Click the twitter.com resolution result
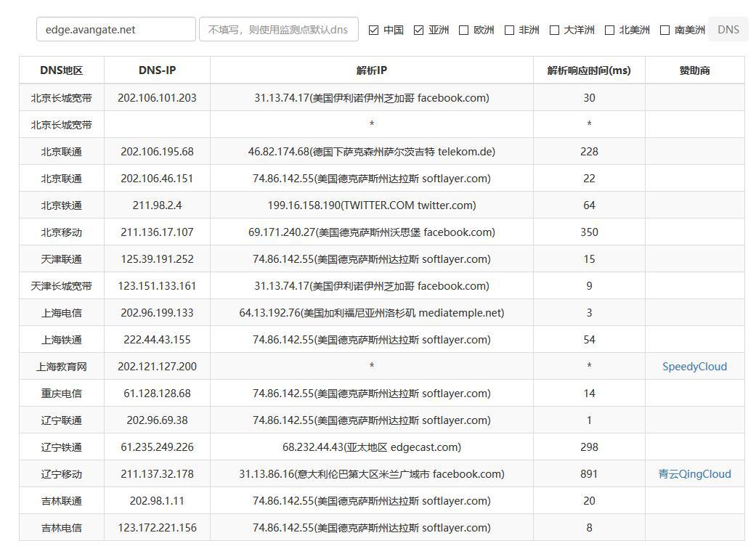756x554 pixels. (x=371, y=205)
